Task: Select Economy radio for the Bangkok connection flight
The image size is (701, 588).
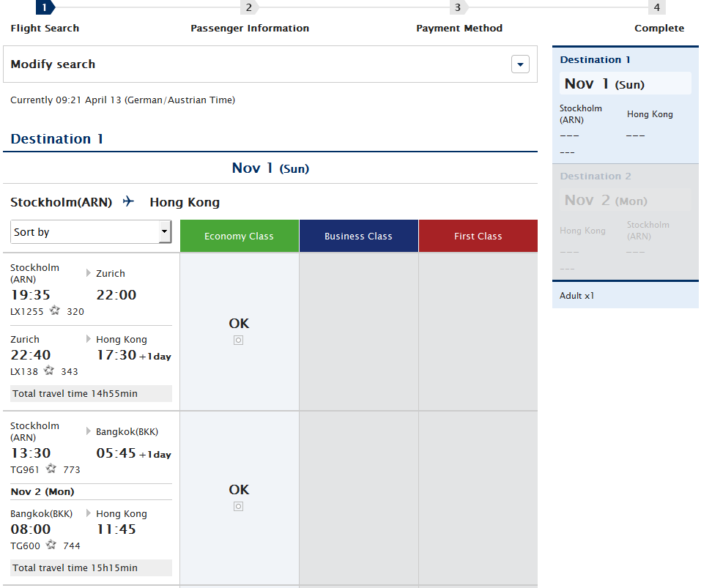Action: tap(238, 507)
